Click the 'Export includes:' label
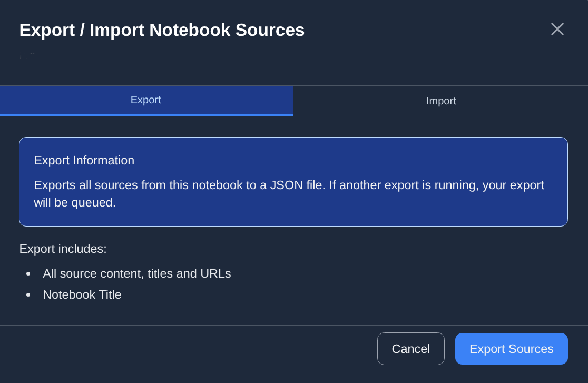This screenshot has width=588, height=383. 63,249
